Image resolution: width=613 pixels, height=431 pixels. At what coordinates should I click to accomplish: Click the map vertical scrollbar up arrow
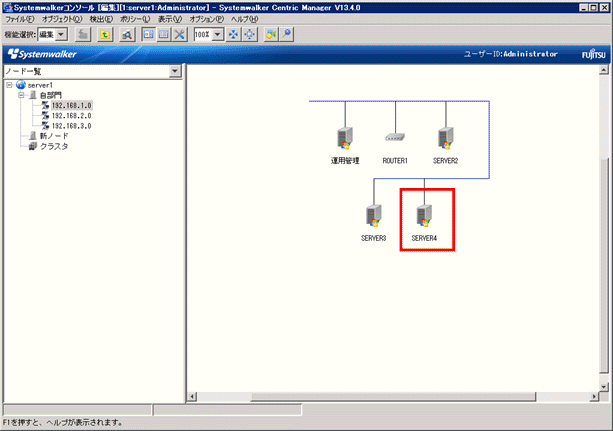(604, 70)
